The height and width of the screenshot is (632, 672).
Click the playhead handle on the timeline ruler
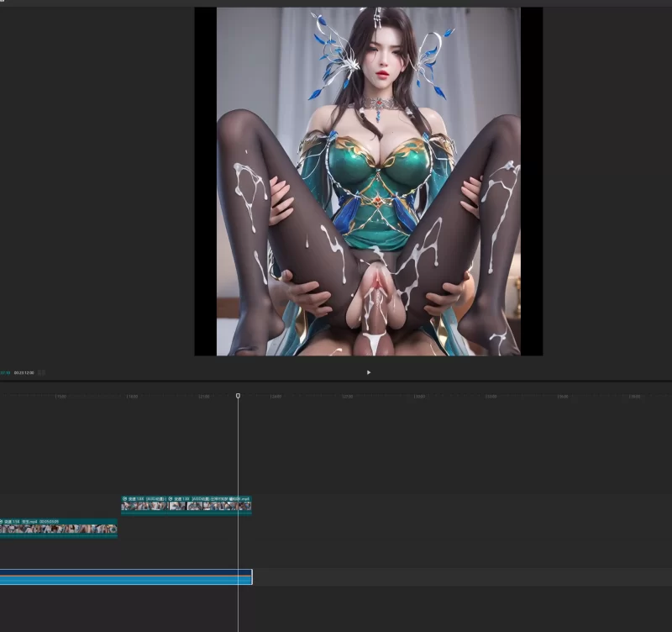[238, 395]
